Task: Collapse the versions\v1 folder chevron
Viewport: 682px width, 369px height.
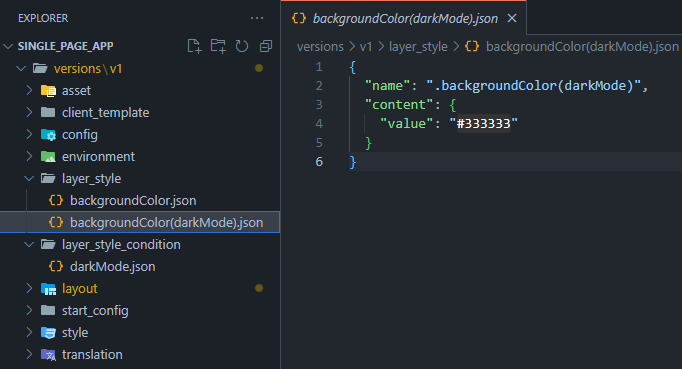Action: tap(20, 68)
